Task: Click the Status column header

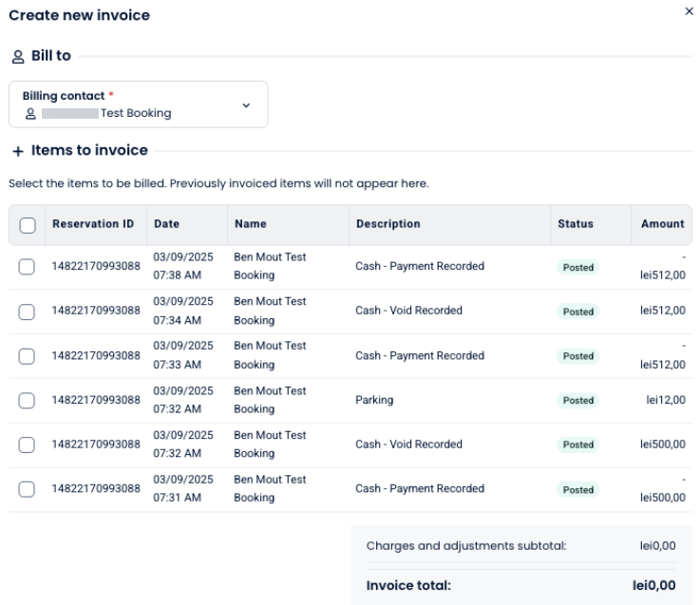Action: click(576, 224)
